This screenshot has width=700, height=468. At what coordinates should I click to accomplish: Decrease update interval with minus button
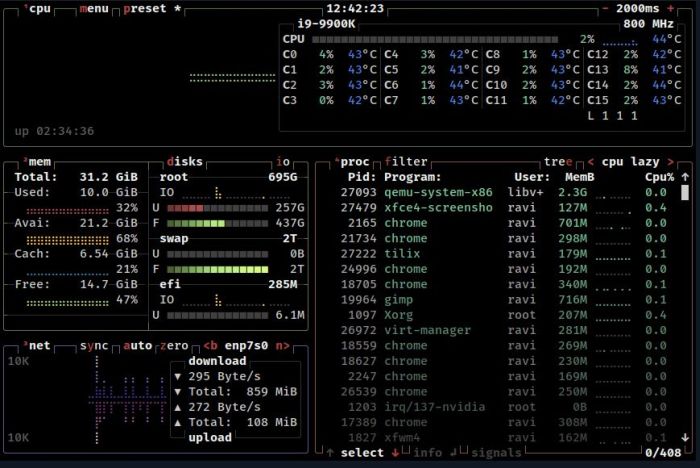pos(605,8)
